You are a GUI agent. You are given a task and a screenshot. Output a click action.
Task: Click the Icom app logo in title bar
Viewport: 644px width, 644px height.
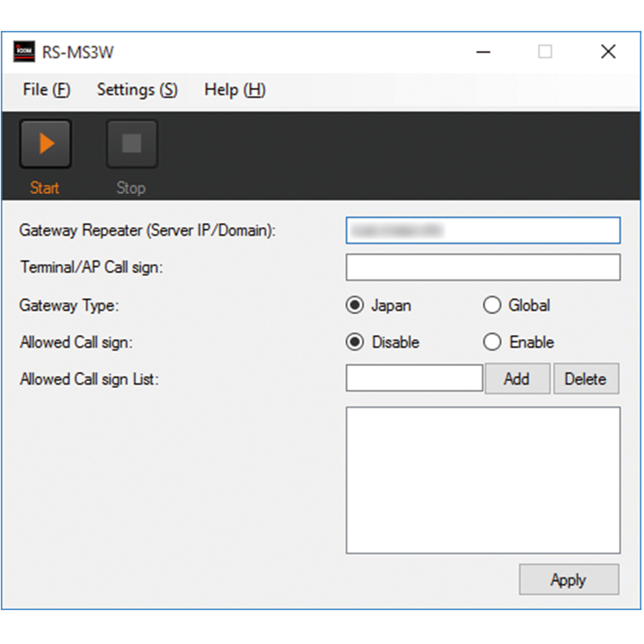click(24, 52)
